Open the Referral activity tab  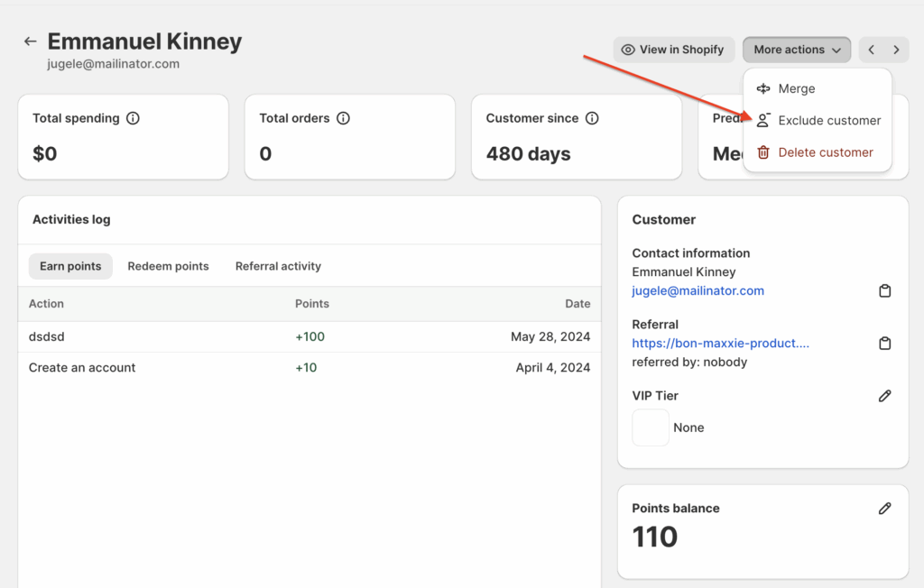tap(278, 266)
